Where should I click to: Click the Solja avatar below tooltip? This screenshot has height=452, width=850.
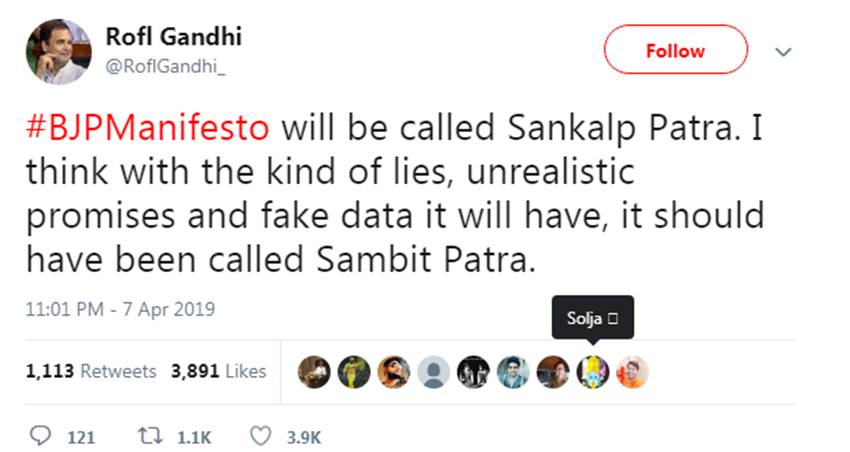593,371
